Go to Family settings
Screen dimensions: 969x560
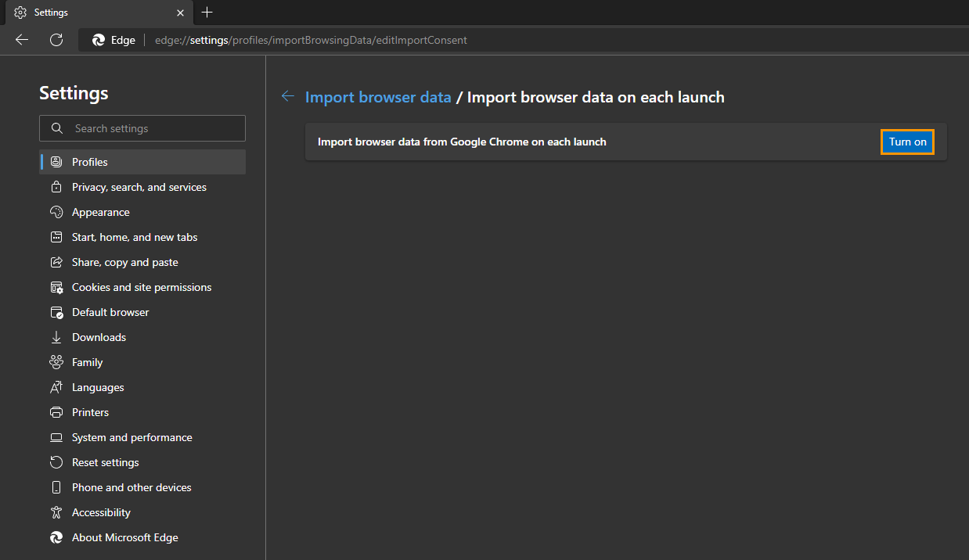click(142, 362)
